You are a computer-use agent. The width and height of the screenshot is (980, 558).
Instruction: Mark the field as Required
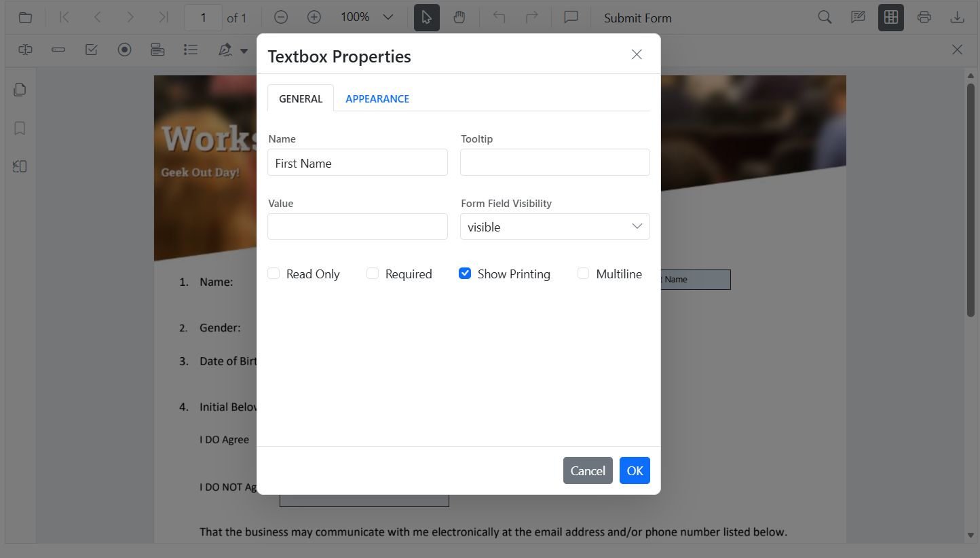pyautogui.click(x=373, y=273)
